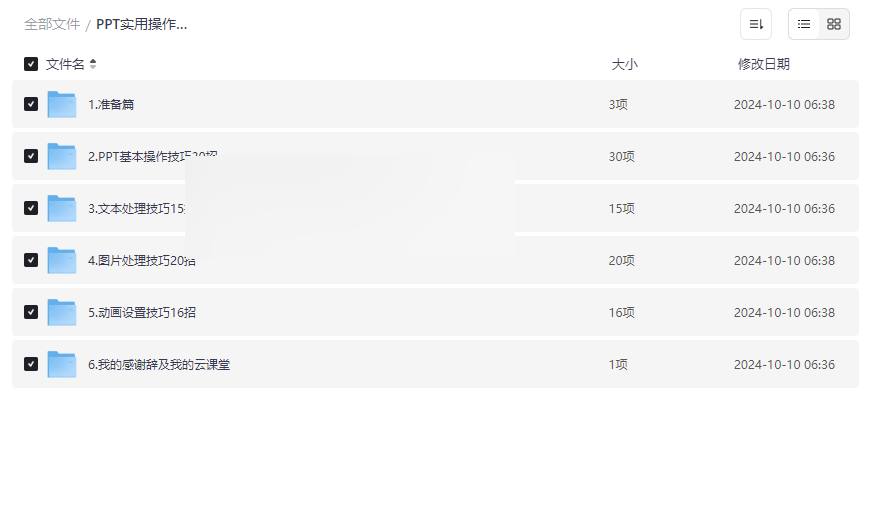Uncheck the 4.图片处理技巧20招 checkbox
The image size is (874, 514).
(x=31, y=260)
